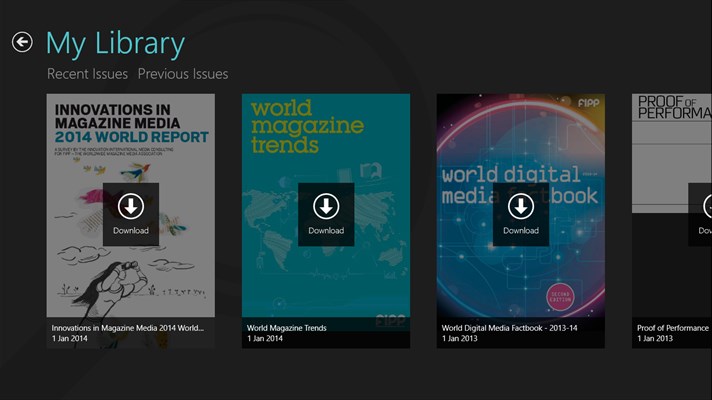The image size is (712, 400).
Task: Click the '1 Jan 2013' date under World Digital Media Factbook
Action: (460, 338)
